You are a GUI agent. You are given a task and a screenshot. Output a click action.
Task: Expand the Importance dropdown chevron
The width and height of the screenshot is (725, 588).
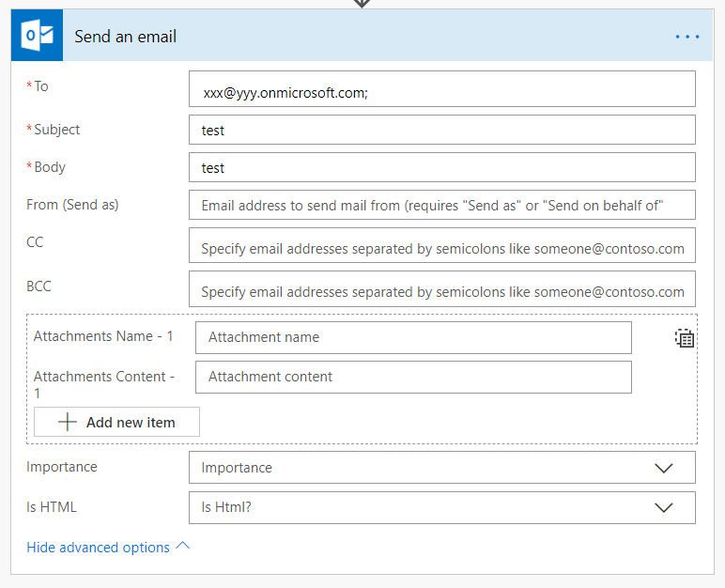tap(664, 468)
